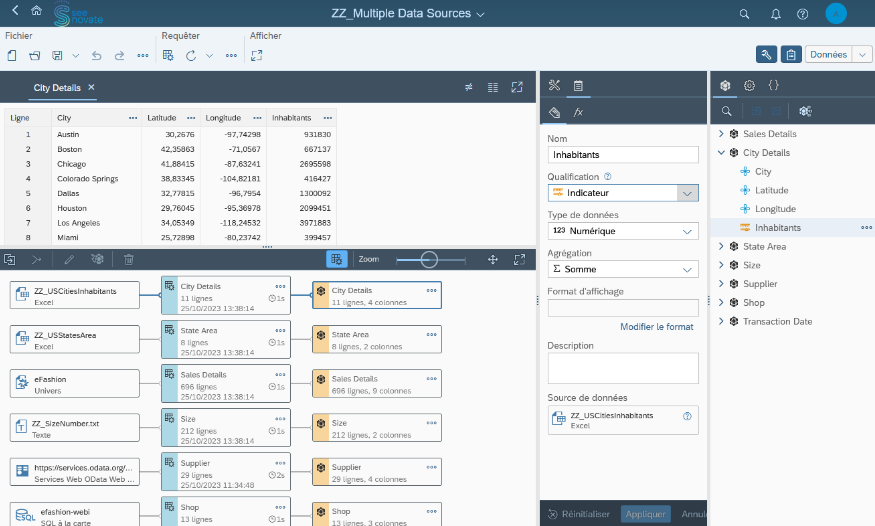Open the search icon in top bar
The width and height of the screenshot is (875, 526).
tap(744, 14)
